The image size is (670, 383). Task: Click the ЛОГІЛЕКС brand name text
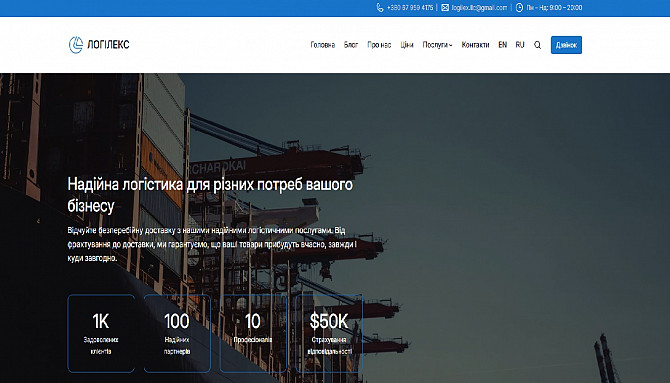pyautogui.click(x=108, y=45)
